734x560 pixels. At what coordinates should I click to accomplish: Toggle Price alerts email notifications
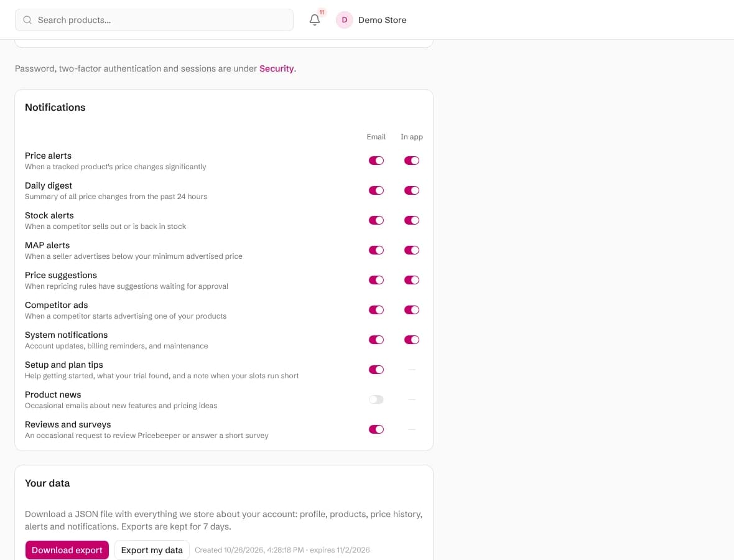point(376,161)
